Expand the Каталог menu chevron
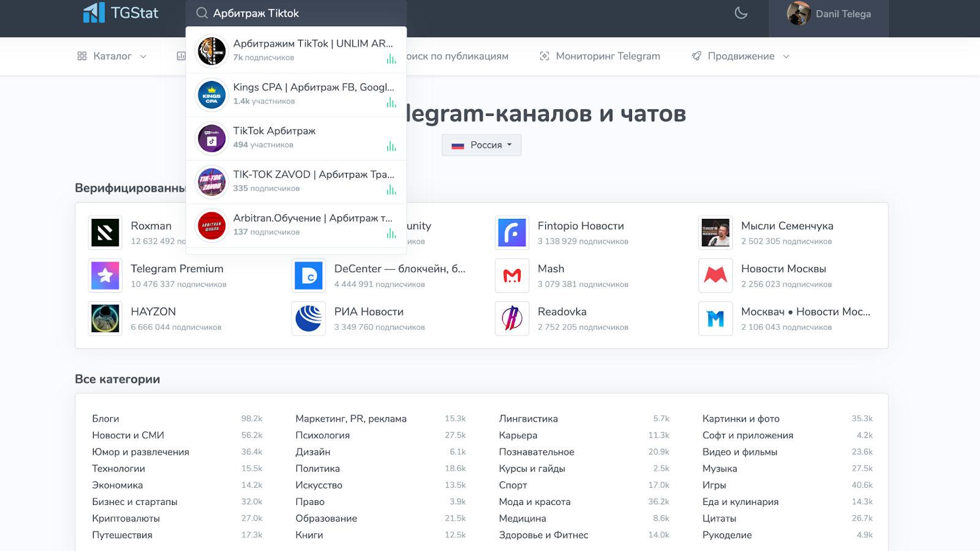The image size is (980, 551). pos(143,56)
